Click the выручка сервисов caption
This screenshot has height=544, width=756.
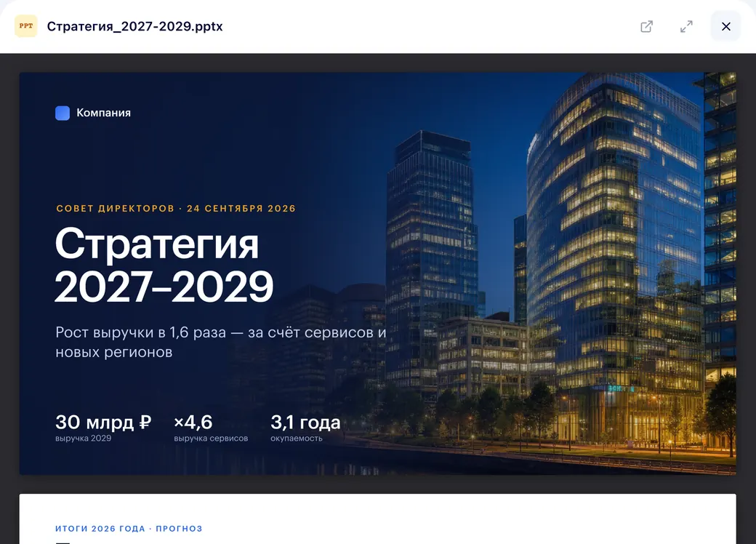tap(211, 438)
